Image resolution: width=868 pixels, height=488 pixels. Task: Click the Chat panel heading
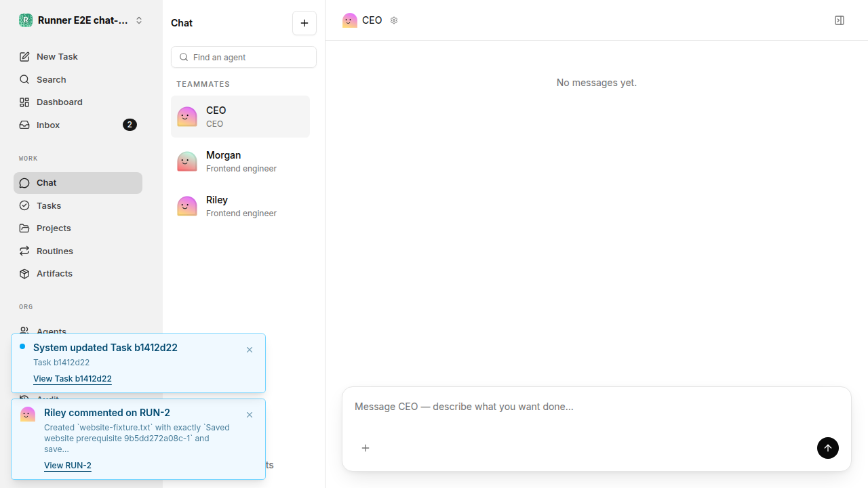(182, 23)
